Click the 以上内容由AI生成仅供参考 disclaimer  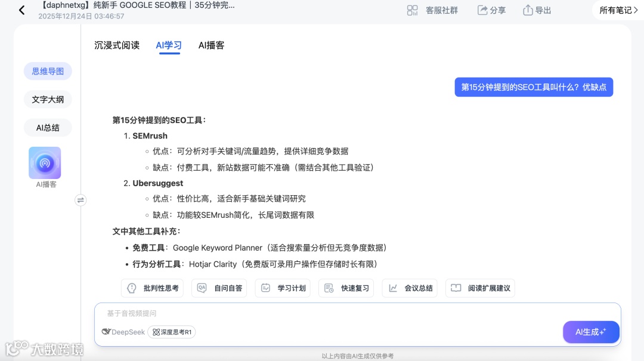[x=357, y=356]
